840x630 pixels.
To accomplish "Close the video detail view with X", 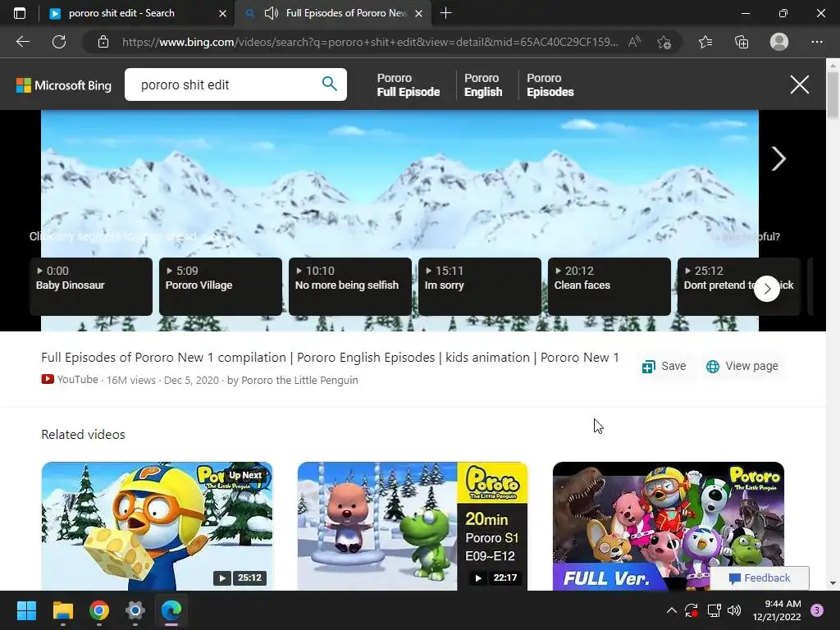I will point(799,84).
